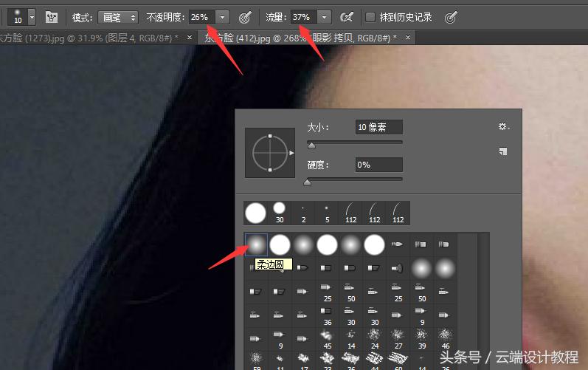Viewport: 588px width, 370px height.
Task: Click the 不透明度 field showing 26%
Action: point(201,17)
